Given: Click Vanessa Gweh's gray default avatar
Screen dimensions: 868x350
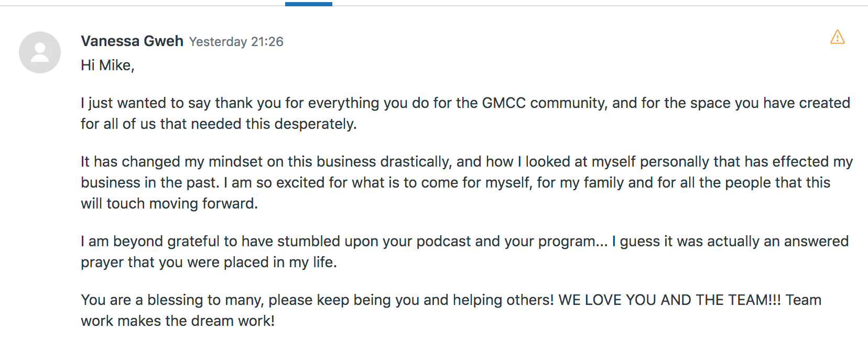Looking at the screenshot, I should (x=40, y=52).
